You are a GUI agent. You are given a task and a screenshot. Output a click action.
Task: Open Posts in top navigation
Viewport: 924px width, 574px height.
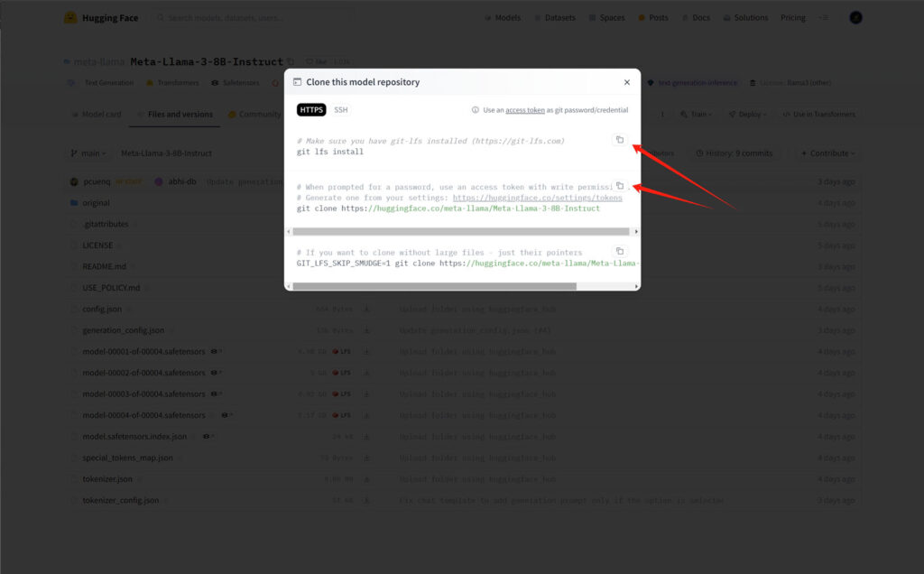pyautogui.click(x=653, y=18)
